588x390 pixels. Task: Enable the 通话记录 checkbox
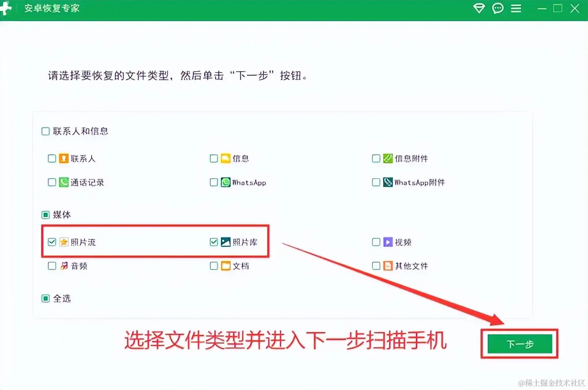point(52,182)
